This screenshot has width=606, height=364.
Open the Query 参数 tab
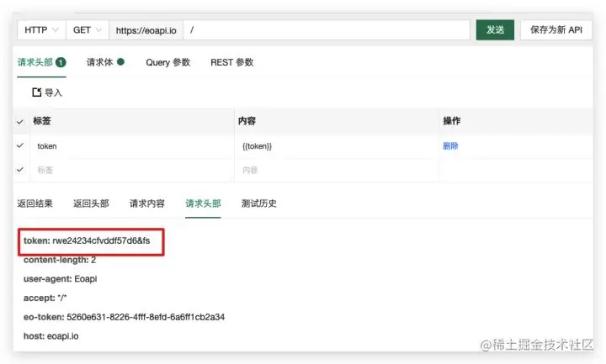[x=167, y=62]
